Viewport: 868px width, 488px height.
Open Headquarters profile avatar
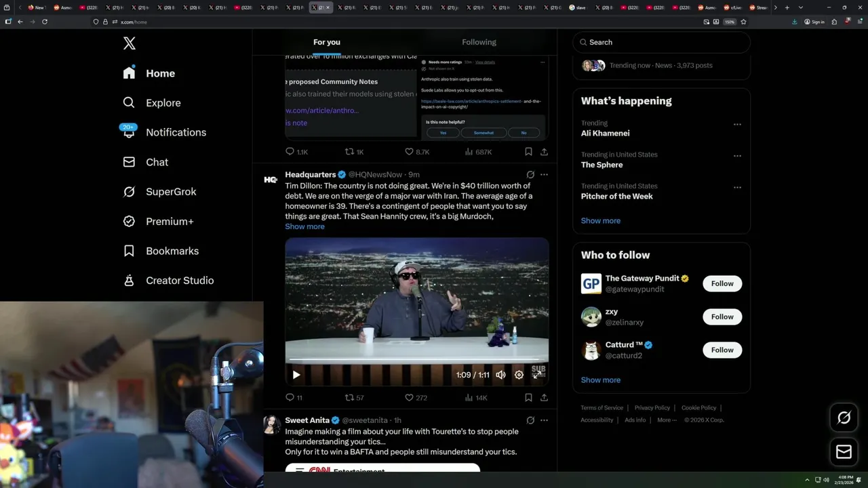[271, 180]
